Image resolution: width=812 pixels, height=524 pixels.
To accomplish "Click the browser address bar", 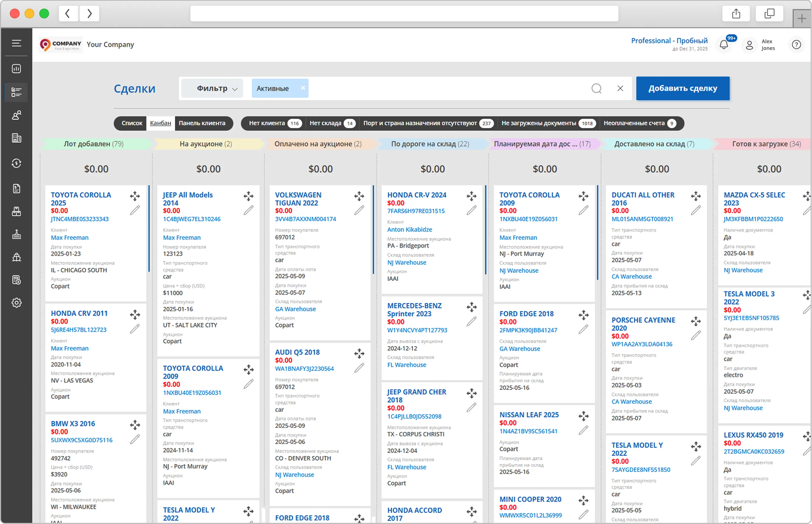I will [x=404, y=14].
